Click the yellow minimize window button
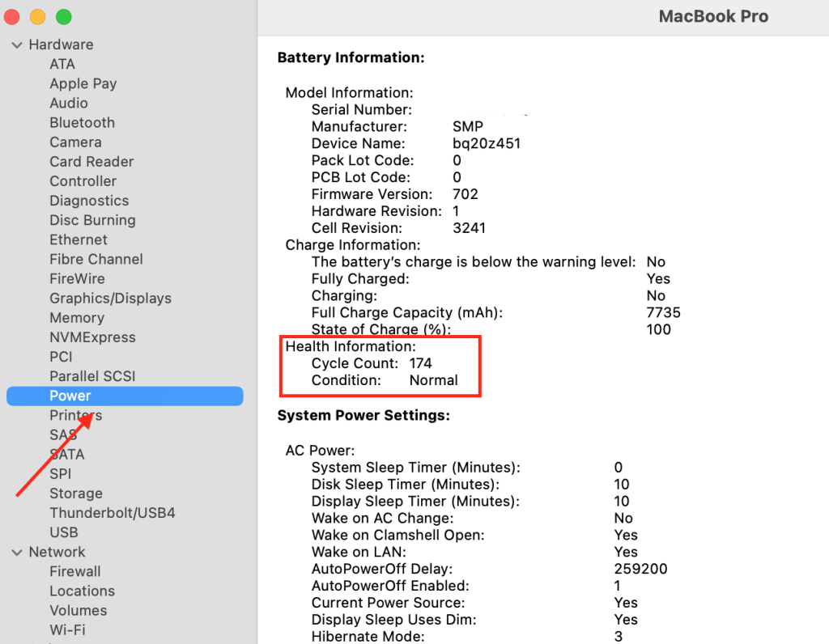 pyautogui.click(x=37, y=17)
